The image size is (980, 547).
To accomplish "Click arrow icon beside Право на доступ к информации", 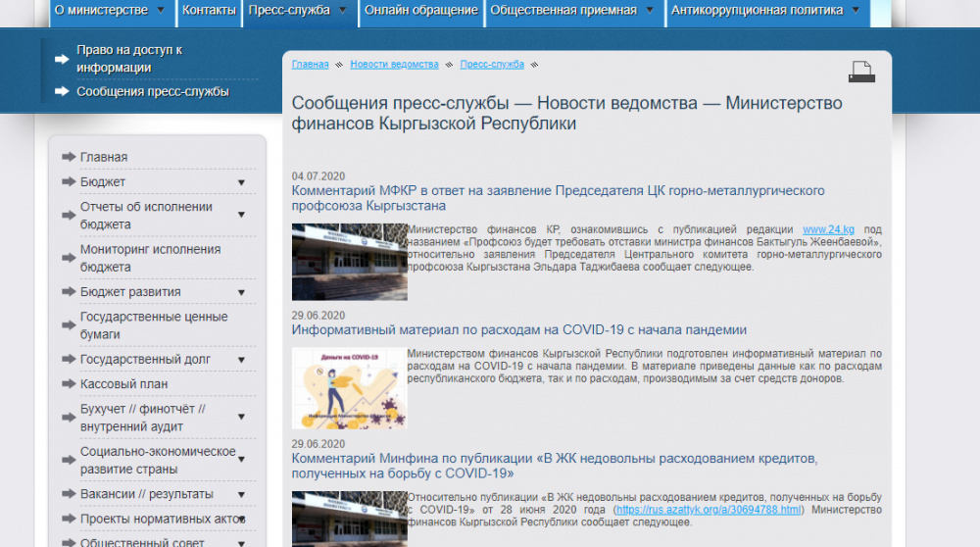I will 61,59.
